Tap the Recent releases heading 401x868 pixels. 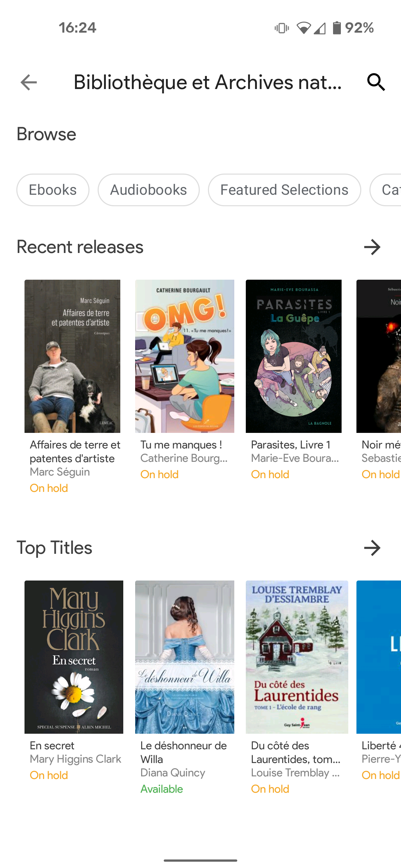tap(80, 247)
